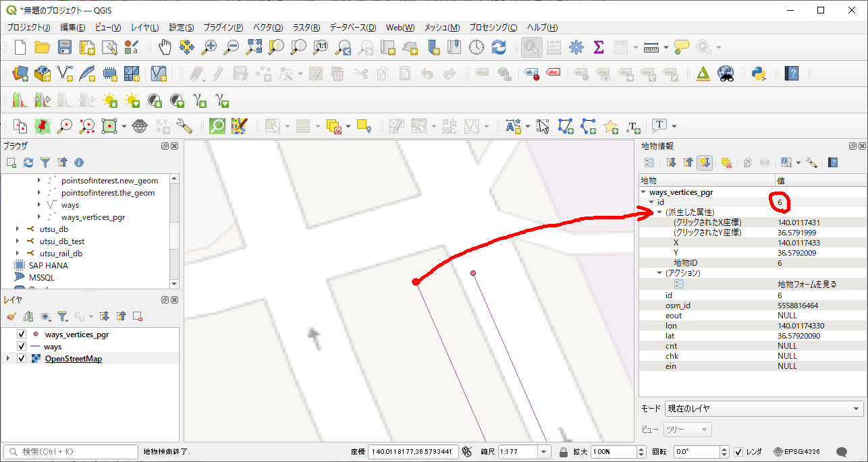Toggle the ways layer visibility checkbox
The height and width of the screenshot is (462, 868).
(x=22, y=347)
